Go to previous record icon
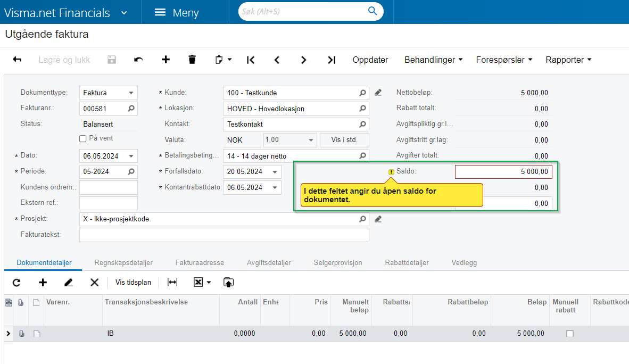The width and height of the screenshot is (629, 364). [277, 60]
